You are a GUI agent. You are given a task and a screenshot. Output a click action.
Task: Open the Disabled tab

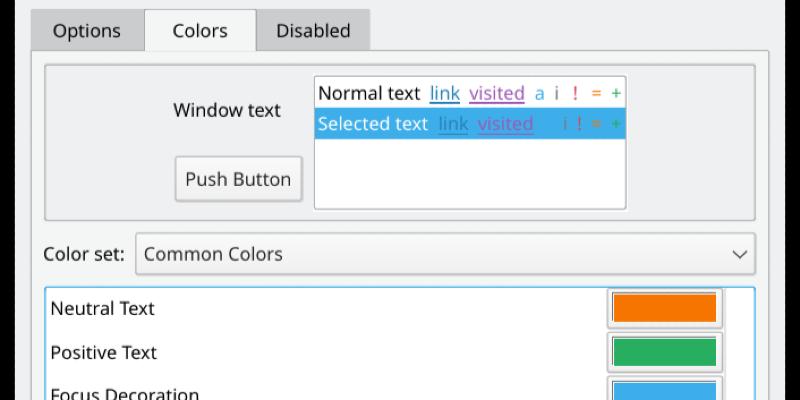313,31
